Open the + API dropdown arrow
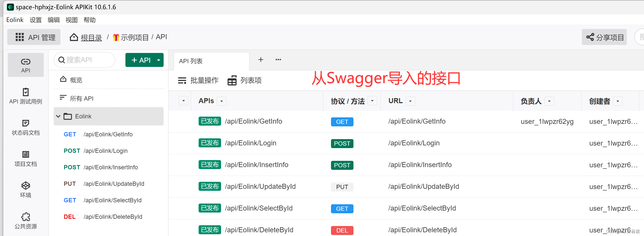Image resolution: width=644 pixels, height=236 pixels. pos(159,60)
